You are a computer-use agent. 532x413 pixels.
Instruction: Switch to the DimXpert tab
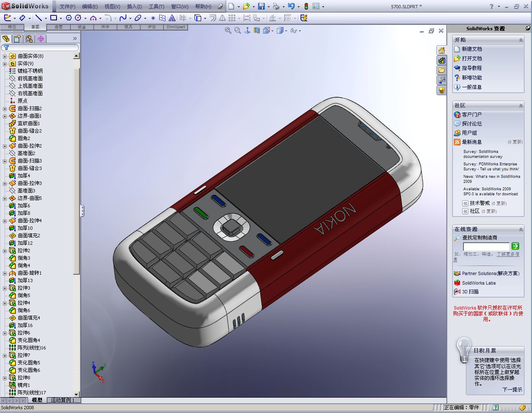176,27
